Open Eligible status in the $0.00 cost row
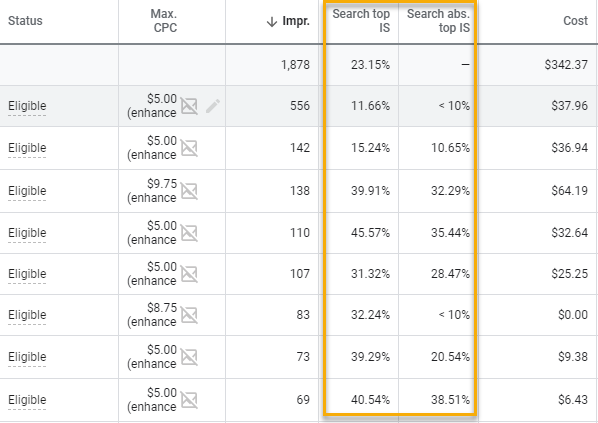This screenshot has height=423, width=598. pos(27,315)
